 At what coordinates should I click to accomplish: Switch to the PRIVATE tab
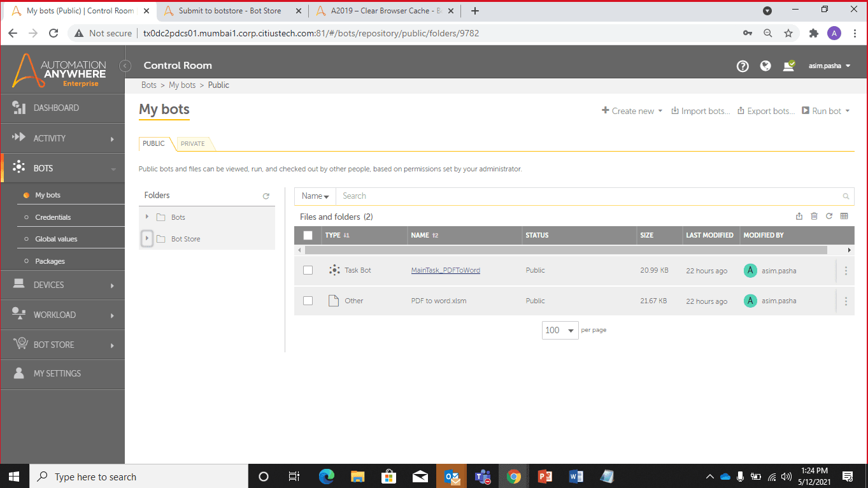(x=193, y=144)
